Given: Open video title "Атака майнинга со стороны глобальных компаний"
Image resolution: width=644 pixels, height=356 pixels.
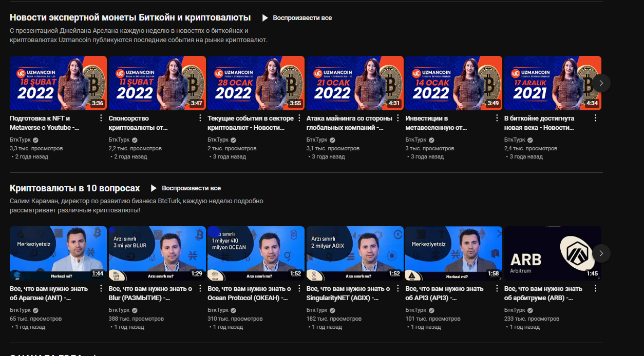Looking at the screenshot, I should [350, 123].
